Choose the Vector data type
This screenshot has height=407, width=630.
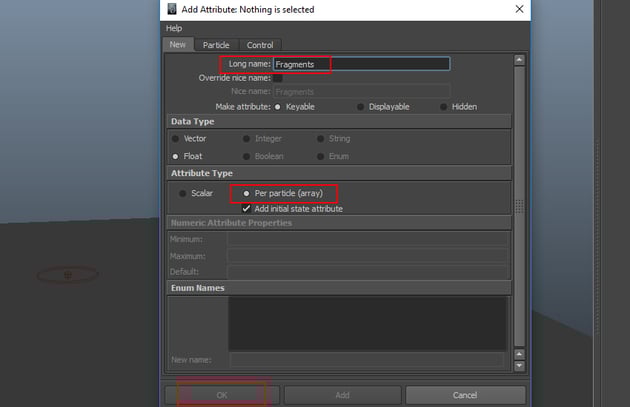click(x=175, y=139)
